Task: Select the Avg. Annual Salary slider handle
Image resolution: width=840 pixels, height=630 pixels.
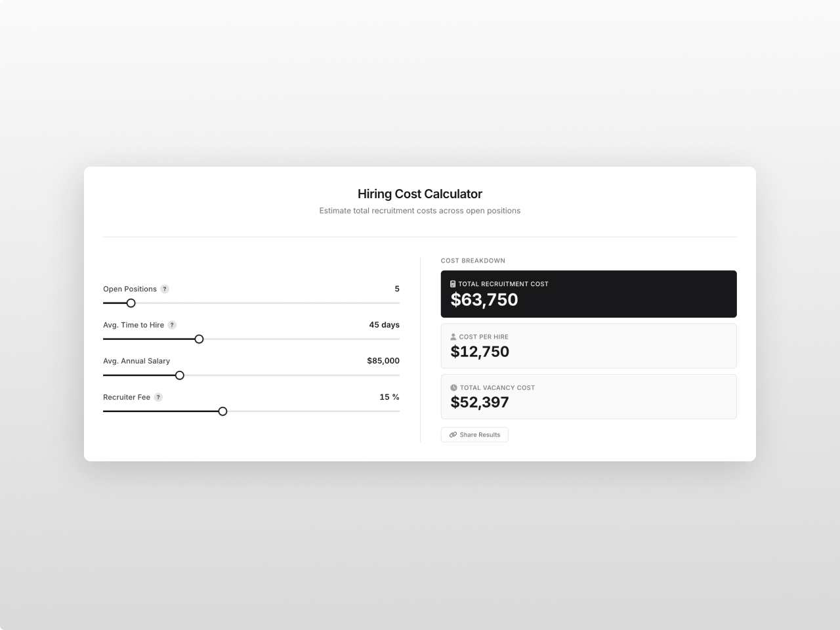Action: pyautogui.click(x=179, y=375)
